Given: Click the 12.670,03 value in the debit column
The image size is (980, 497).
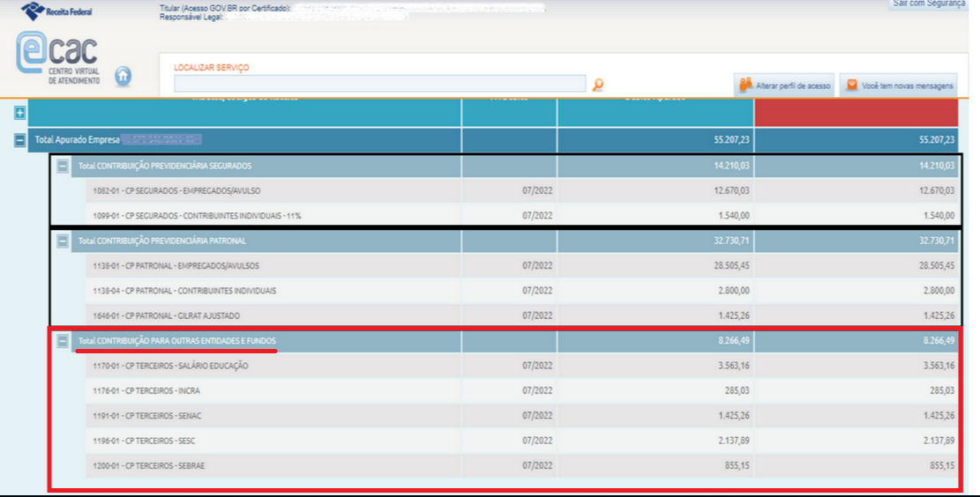Looking at the screenshot, I should coord(732,190).
